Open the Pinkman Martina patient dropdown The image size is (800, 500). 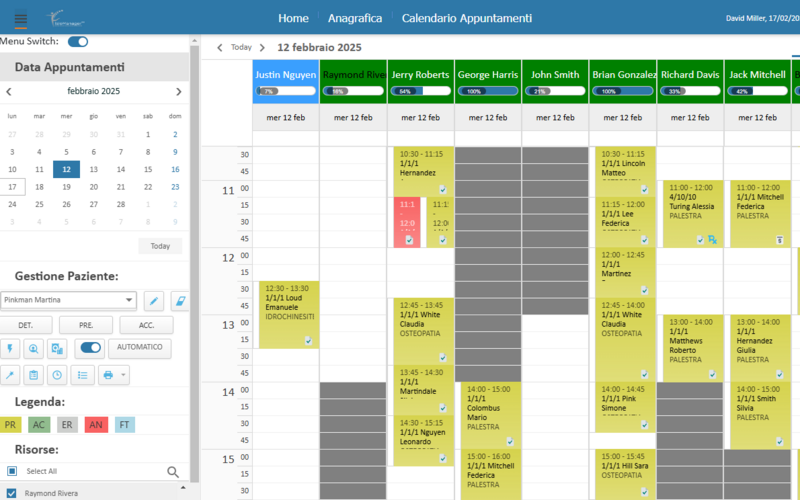pyautogui.click(x=129, y=300)
